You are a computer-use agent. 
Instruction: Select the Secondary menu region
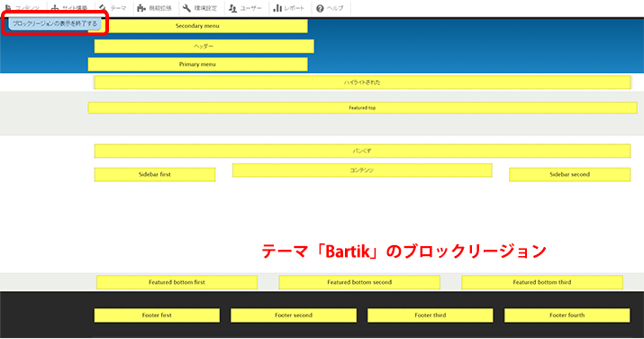pyautogui.click(x=197, y=26)
